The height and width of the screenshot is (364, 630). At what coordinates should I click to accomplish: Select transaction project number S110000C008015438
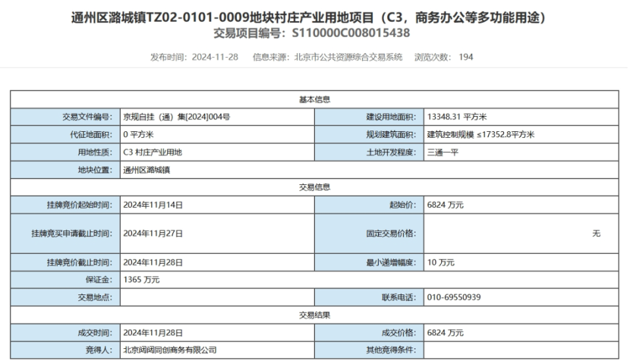tap(350, 33)
